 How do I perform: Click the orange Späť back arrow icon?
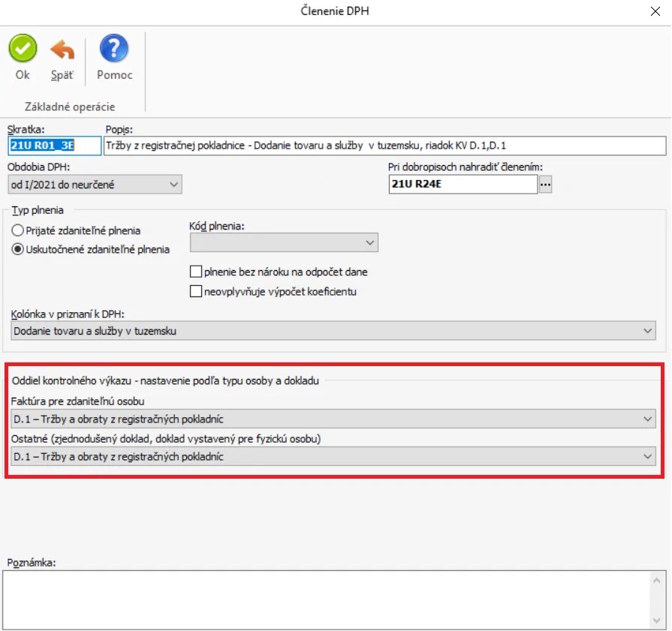[x=62, y=50]
